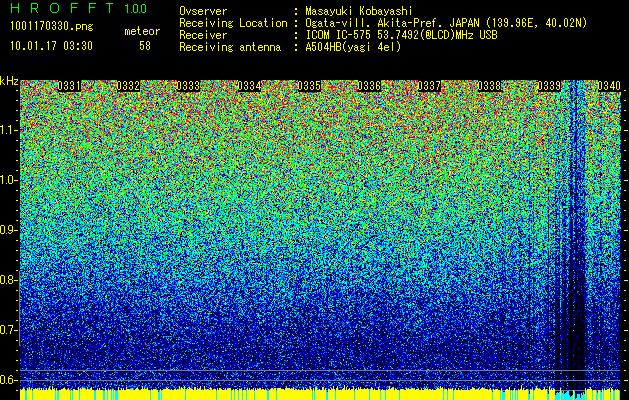Select the 0335 time marker
The width and height of the screenshot is (629, 400).
[309, 86]
